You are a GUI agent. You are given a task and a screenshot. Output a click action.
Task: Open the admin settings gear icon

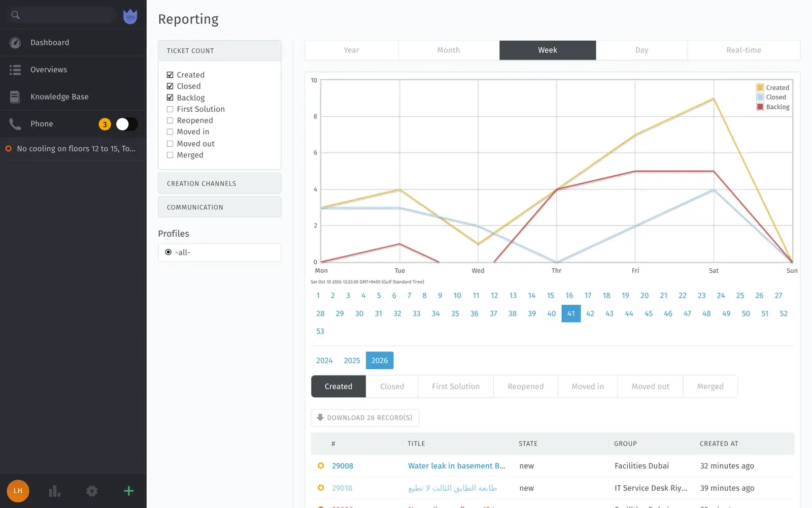coord(92,491)
